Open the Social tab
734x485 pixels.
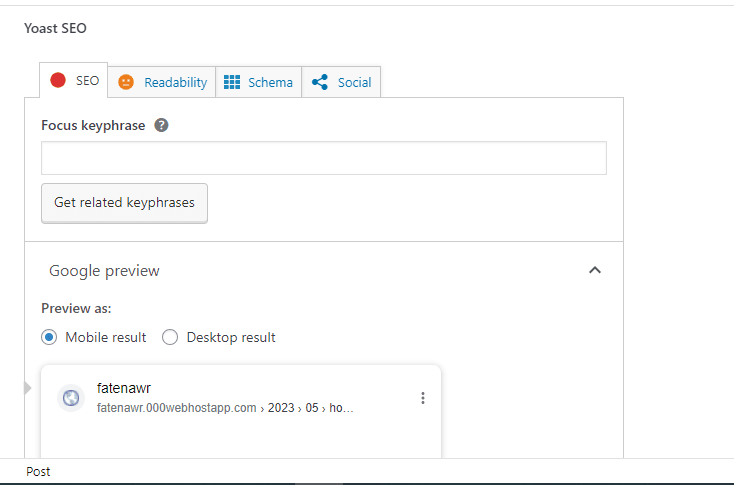pos(341,82)
